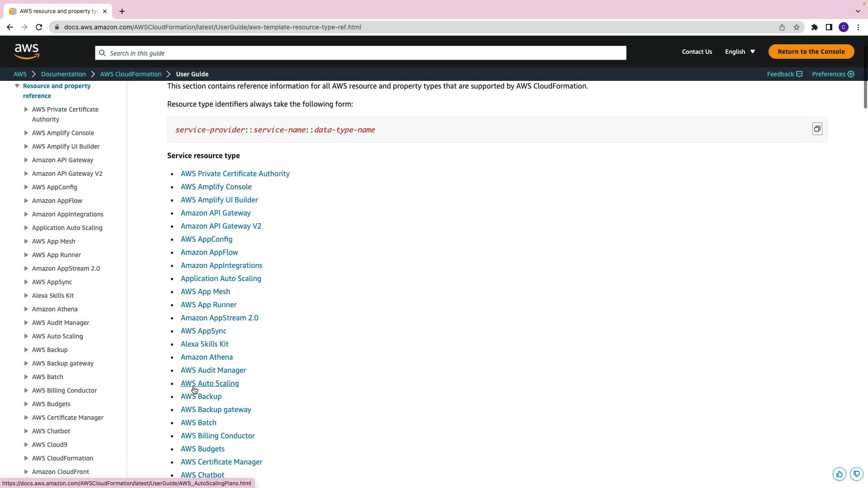Screen dimensions: 868x488
Task: Click Return to the Console button
Action: click(811, 52)
